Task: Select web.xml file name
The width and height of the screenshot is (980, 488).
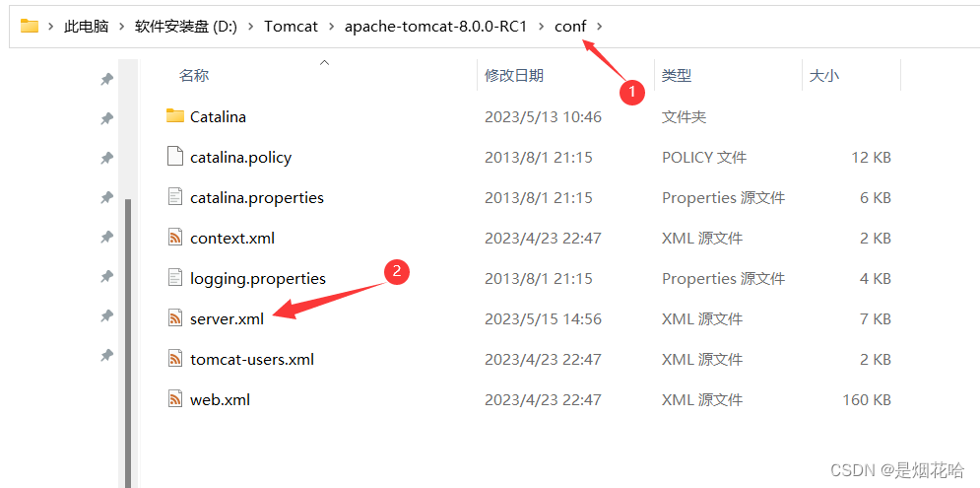Action: 220,399
